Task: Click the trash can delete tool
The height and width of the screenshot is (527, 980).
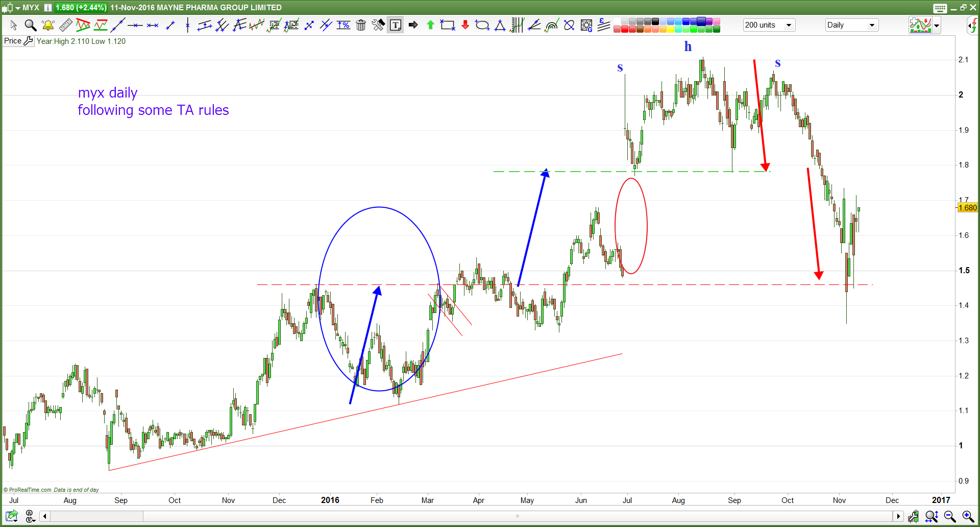Action: pyautogui.click(x=361, y=25)
